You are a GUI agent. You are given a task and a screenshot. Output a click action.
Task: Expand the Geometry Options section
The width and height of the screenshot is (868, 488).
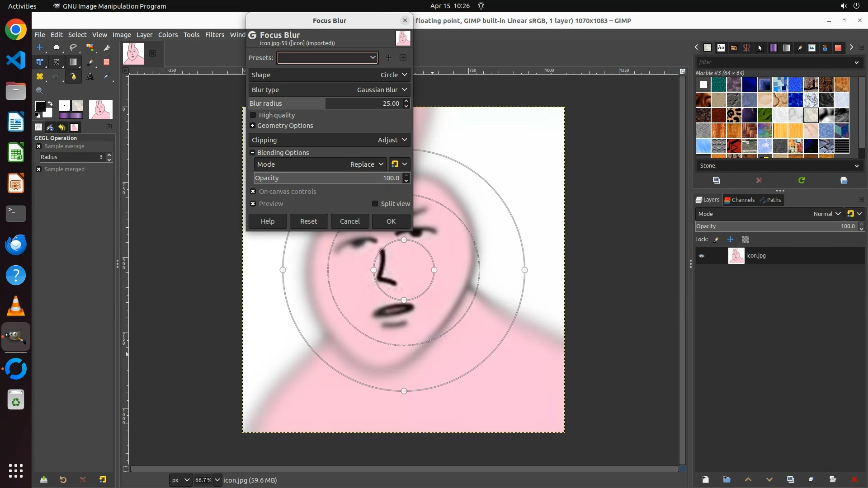pyautogui.click(x=253, y=126)
